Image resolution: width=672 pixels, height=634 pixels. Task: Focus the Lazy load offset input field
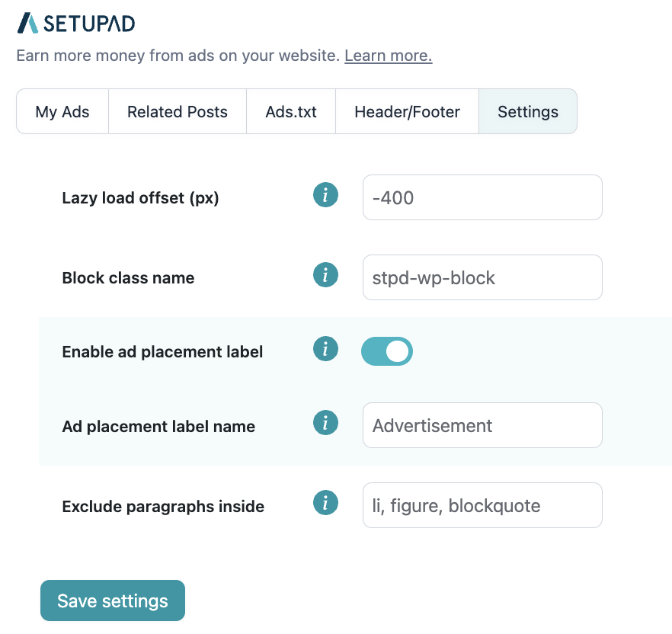(482, 198)
